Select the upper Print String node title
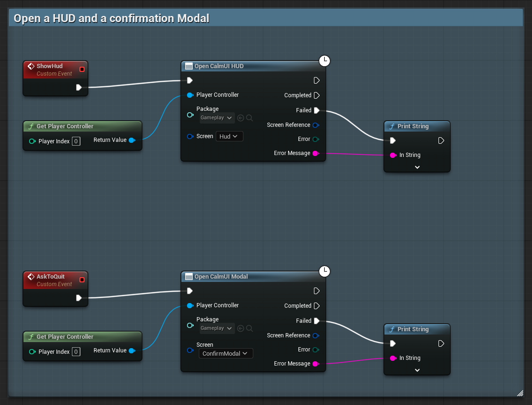 413,126
